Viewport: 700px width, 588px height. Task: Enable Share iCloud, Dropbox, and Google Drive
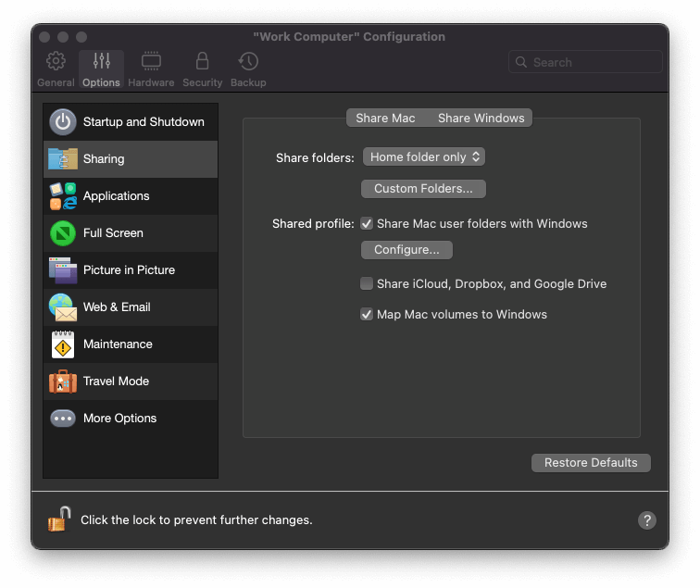367,284
